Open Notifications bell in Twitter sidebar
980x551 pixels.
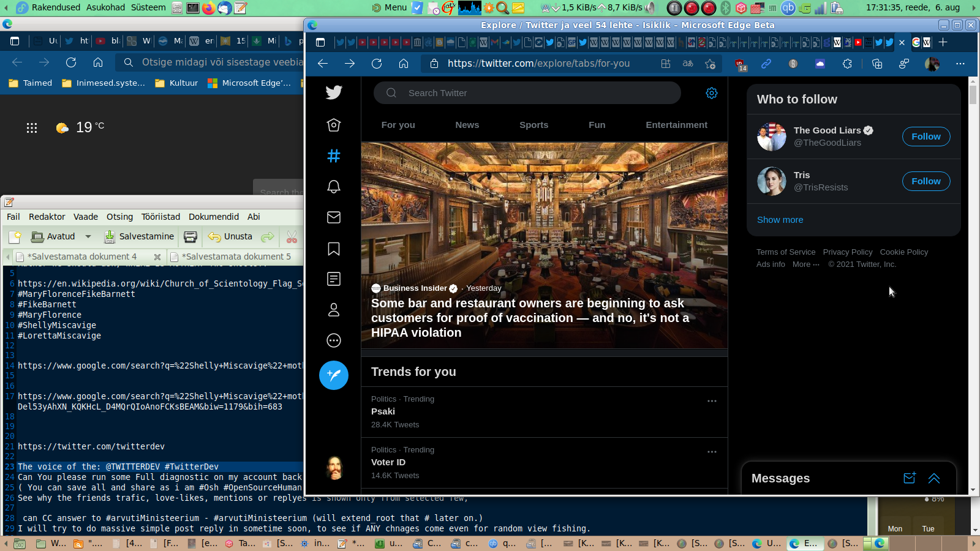pos(334,187)
